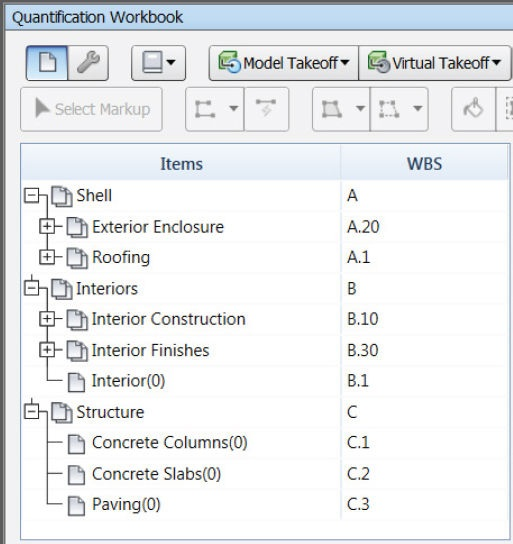
Task: Select the Structure item
Action: [x=110, y=412]
